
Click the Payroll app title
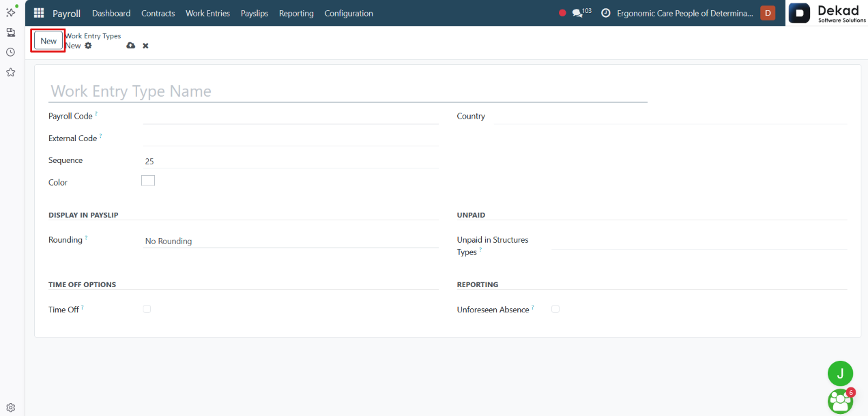(66, 13)
